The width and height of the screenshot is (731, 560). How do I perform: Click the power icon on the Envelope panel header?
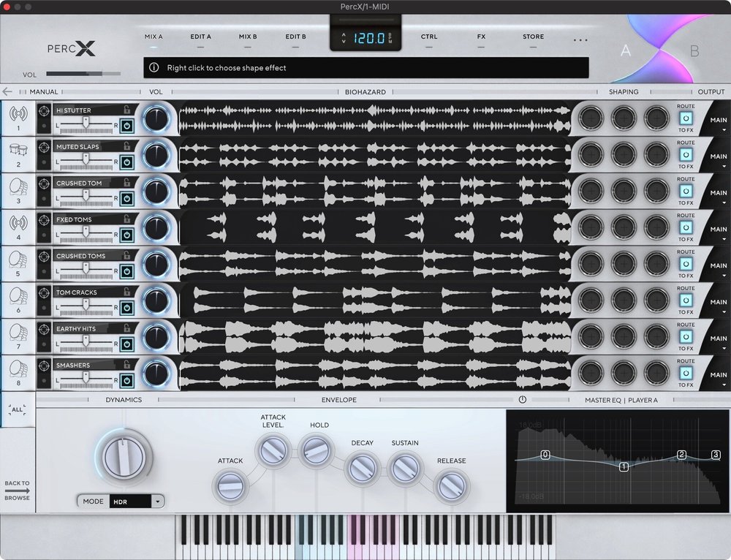click(522, 399)
